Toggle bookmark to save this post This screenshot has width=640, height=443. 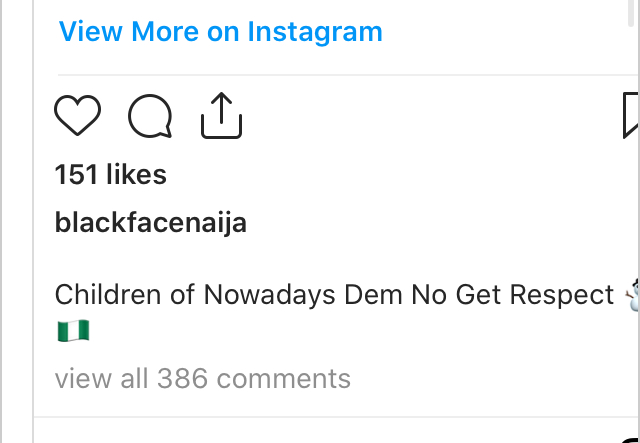click(x=631, y=116)
